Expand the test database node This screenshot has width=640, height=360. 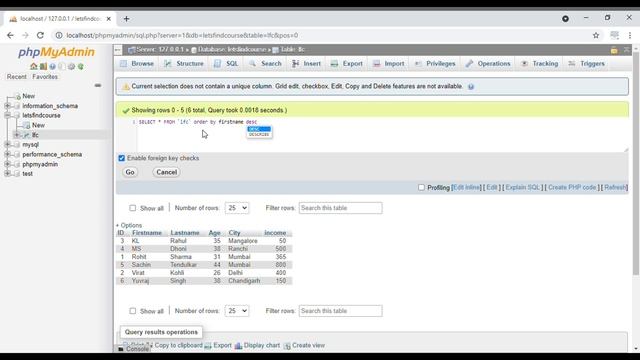pos(7,174)
